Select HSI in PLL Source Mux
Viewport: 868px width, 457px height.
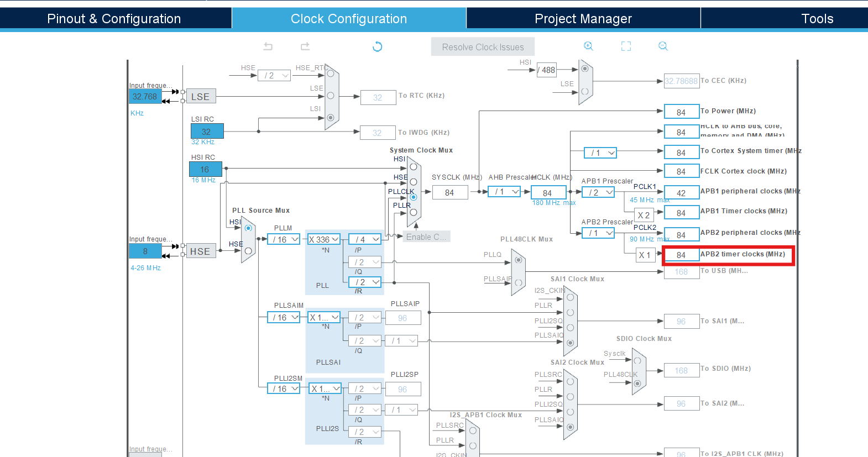coord(248,228)
